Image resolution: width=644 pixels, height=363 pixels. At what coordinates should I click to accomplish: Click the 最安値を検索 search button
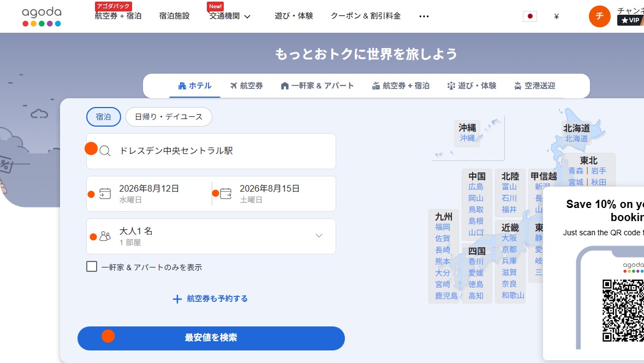tap(211, 338)
